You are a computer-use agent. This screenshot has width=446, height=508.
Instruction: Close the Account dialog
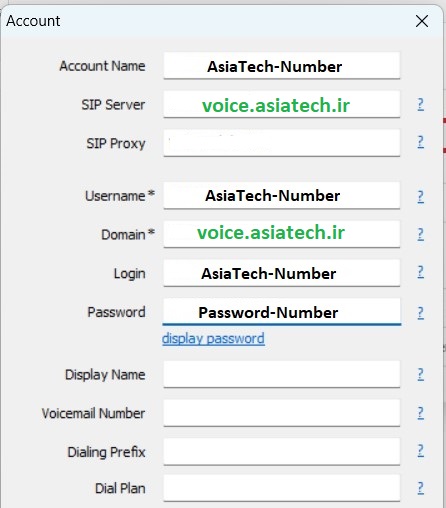[x=422, y=21]
